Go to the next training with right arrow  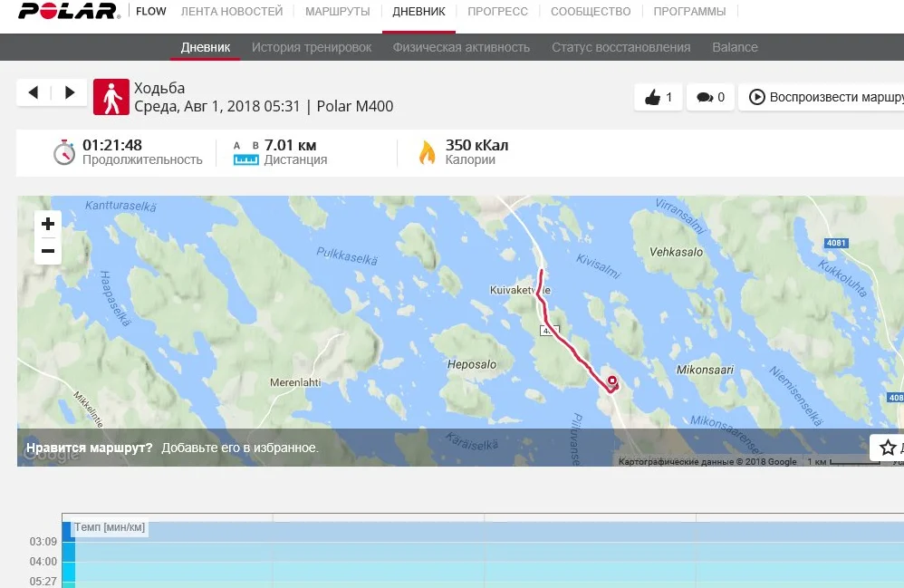tap(70, 92)
